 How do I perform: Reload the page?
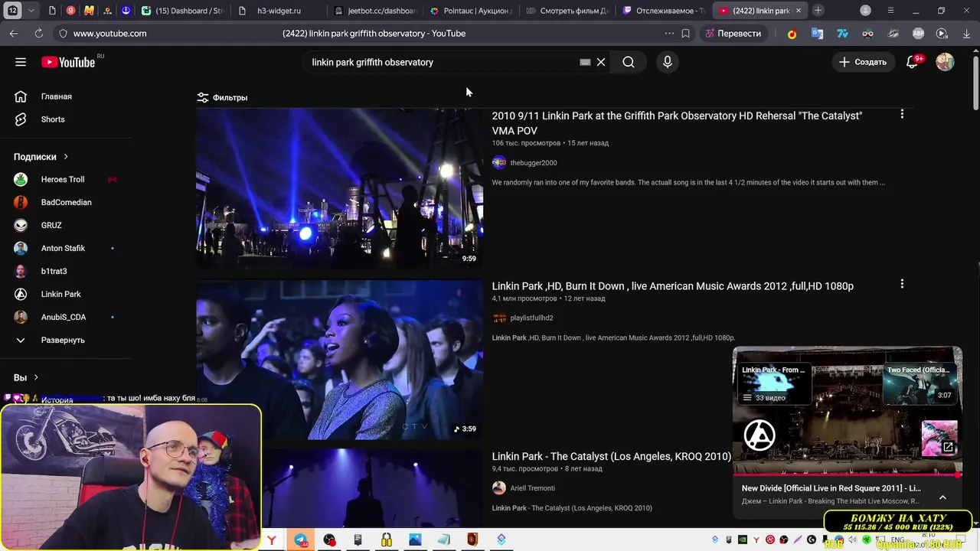(39, 34)
